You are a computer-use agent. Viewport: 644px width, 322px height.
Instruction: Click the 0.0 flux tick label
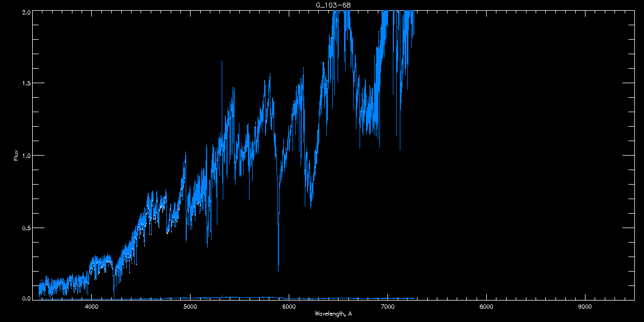click(26, 298)
